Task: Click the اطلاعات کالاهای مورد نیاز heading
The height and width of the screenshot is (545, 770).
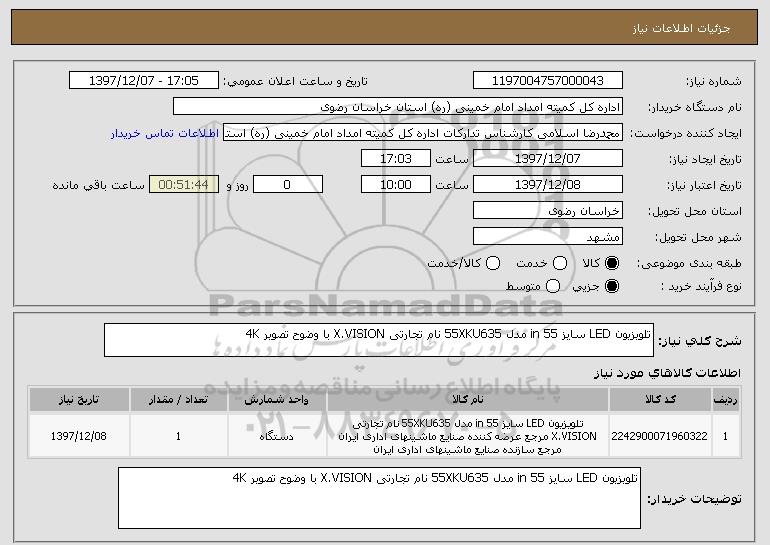Action: (x=667, y=373)
